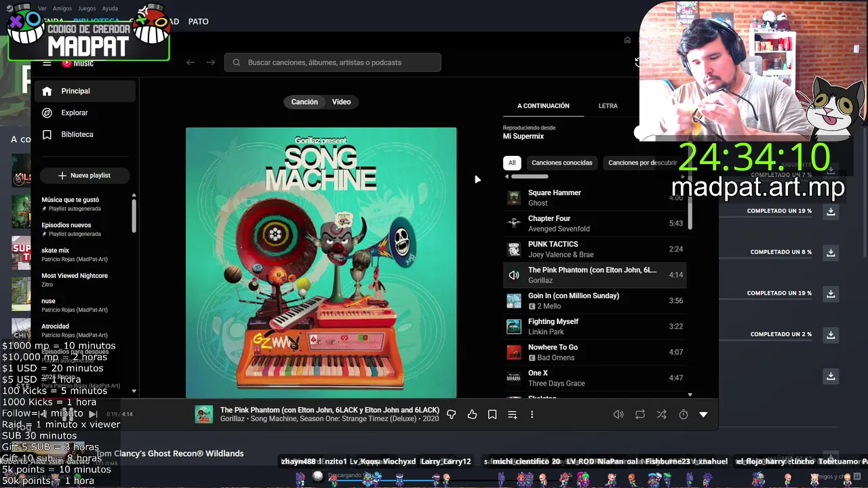Skip to the previous track
Image resolution: width=868 pixels, height=488 pixels.
[43, 413]
